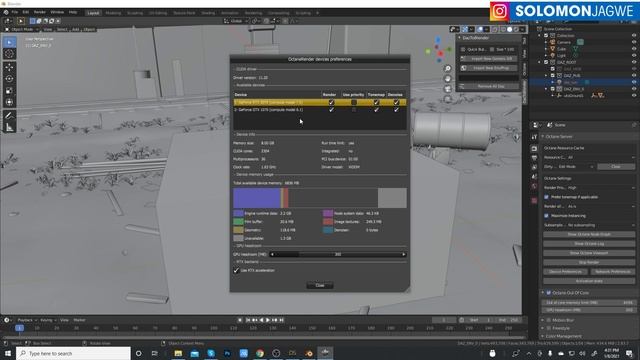Open the View Layer properties tab icon
Viewport: 640px width, 360px height.
(534, 167)
